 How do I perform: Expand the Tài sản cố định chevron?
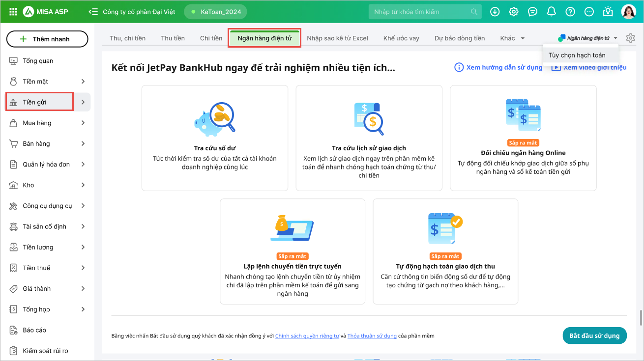[83, 226]
